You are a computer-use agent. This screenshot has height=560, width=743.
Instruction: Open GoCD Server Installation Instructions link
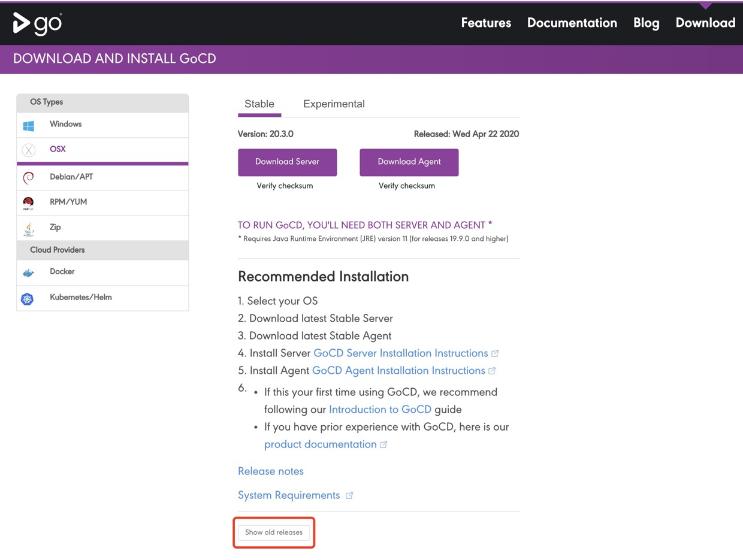pyautogui.click(x=400, y=353)
